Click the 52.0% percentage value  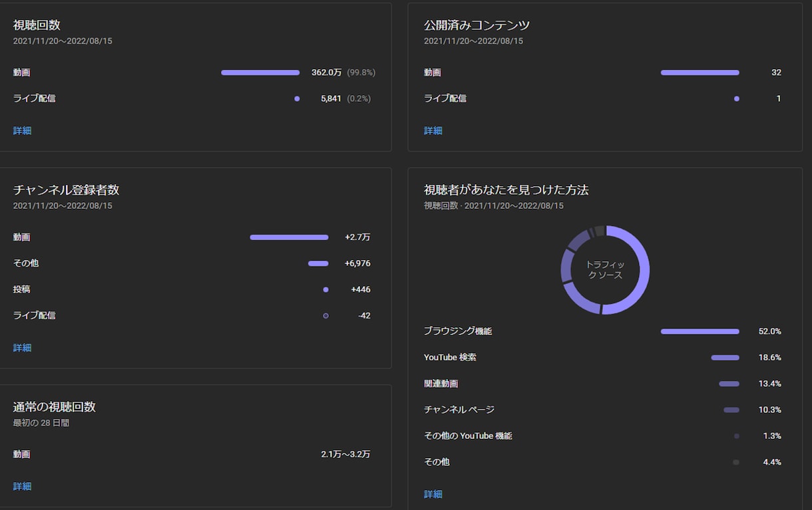tap(770, 331)
